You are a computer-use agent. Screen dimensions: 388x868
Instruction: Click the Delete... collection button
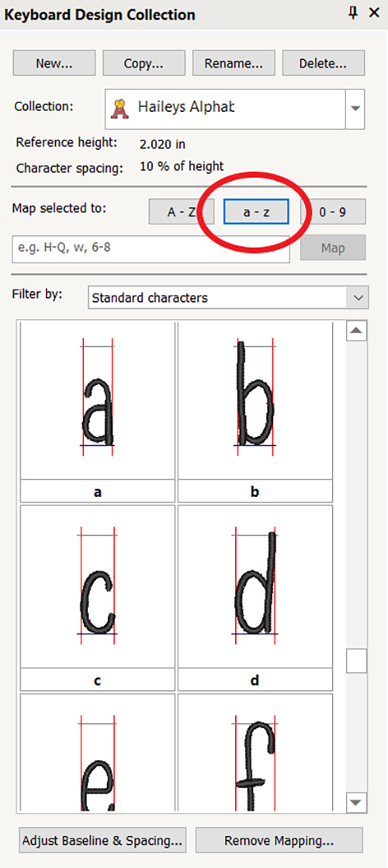tap(324, 63)
